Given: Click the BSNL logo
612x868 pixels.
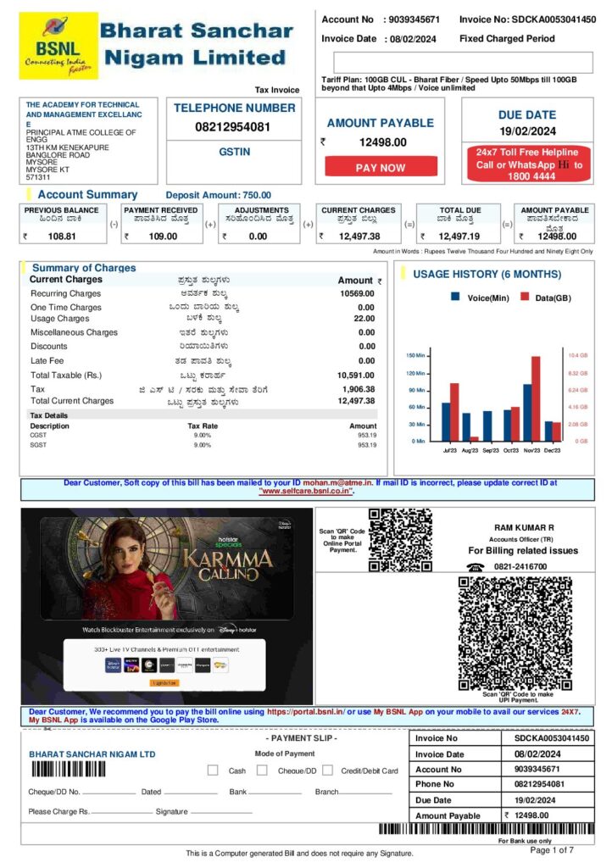Looking at the screenshot, I should [58, 46].
